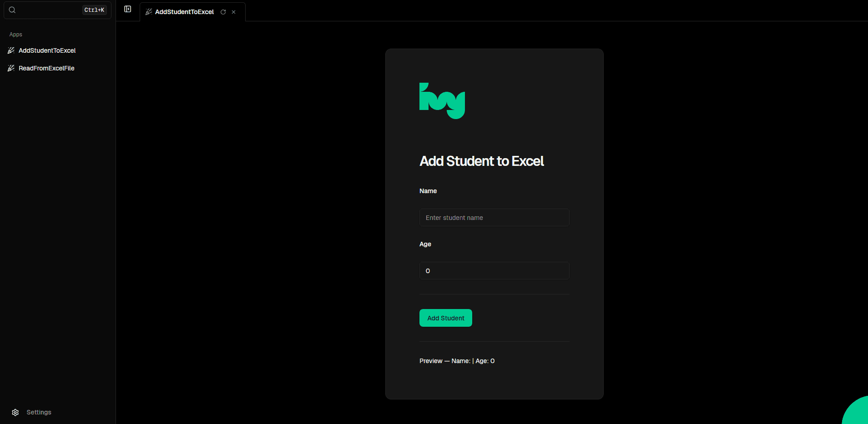Focus the Age number field
The image size is (868, 424).
pos(495,271)
